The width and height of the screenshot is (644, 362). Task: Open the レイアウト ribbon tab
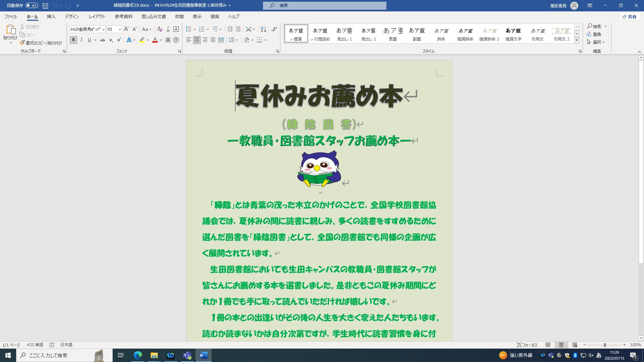[97, 16]
